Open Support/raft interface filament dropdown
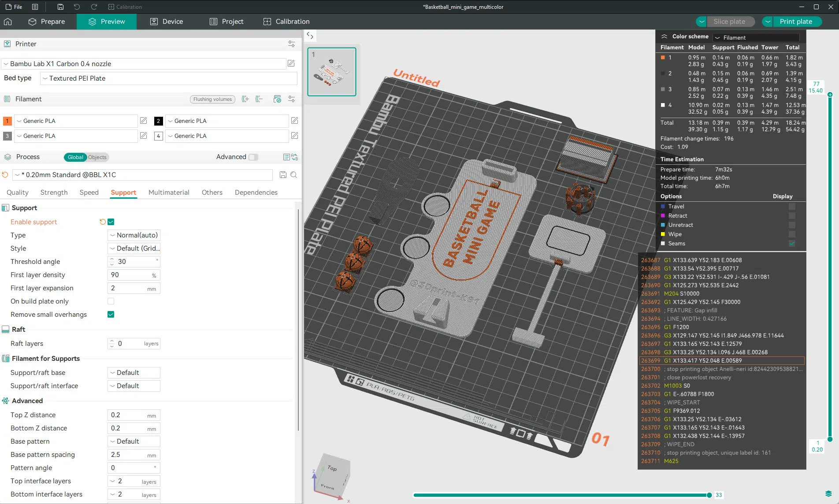 point(134,386)
